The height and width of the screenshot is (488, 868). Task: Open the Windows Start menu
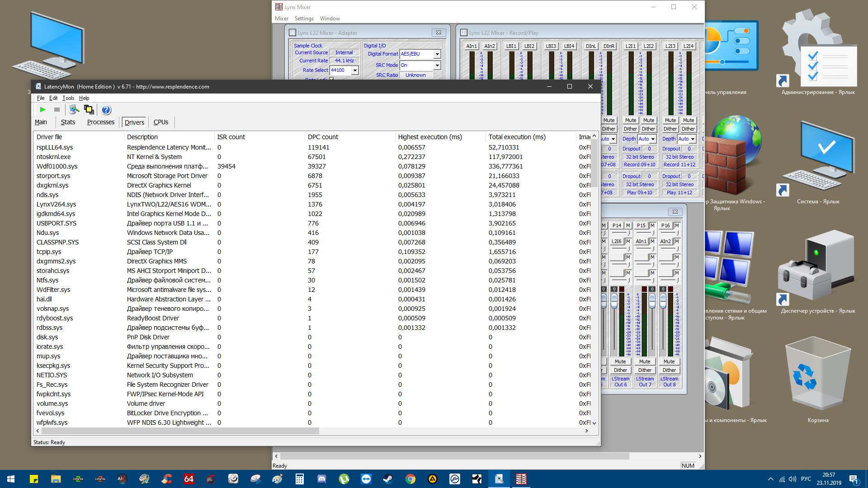click(x=11, y=479)
